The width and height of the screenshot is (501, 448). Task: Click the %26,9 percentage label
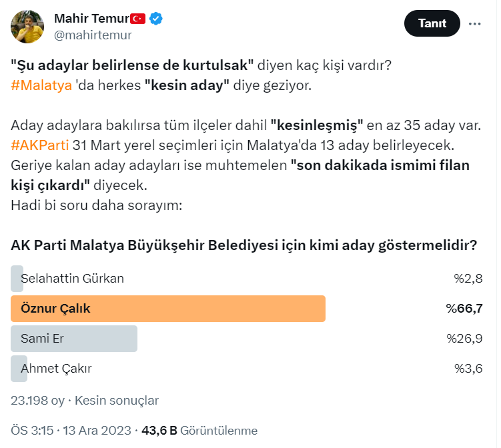[464, 339]
